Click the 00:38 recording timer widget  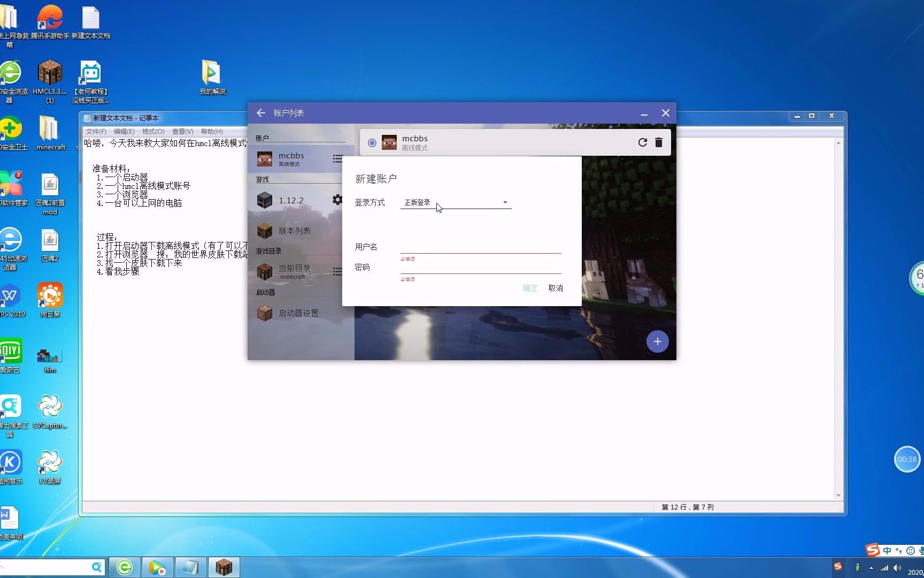click(907, 459)
